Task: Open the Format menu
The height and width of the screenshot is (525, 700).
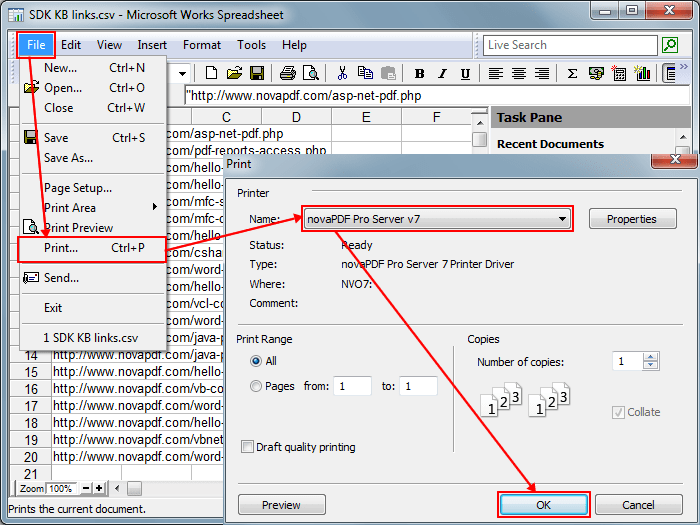Action: [202, 45]
